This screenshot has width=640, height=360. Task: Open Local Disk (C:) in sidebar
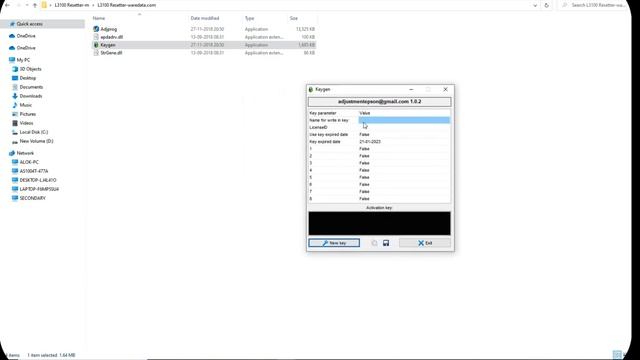[x=33, y=132]
